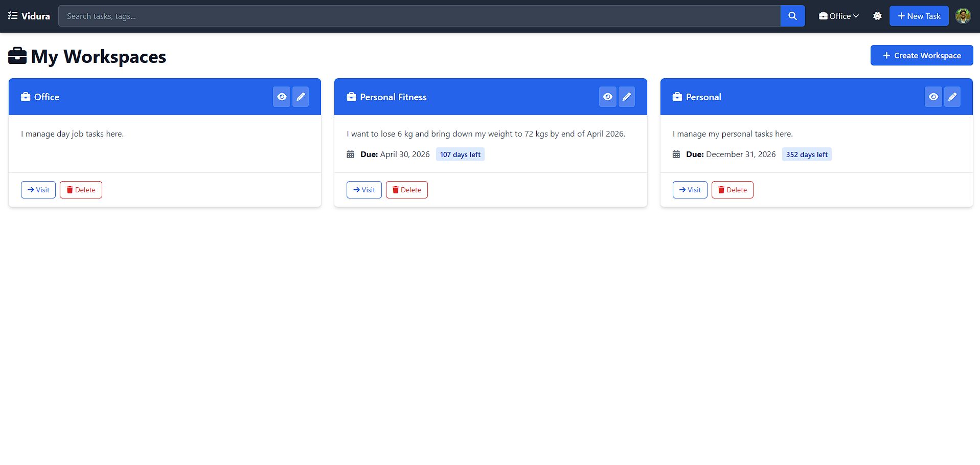980x465 pixels.
Task: Click the search tasks input field
Action: pyautogui.click(x=419, y=16)
